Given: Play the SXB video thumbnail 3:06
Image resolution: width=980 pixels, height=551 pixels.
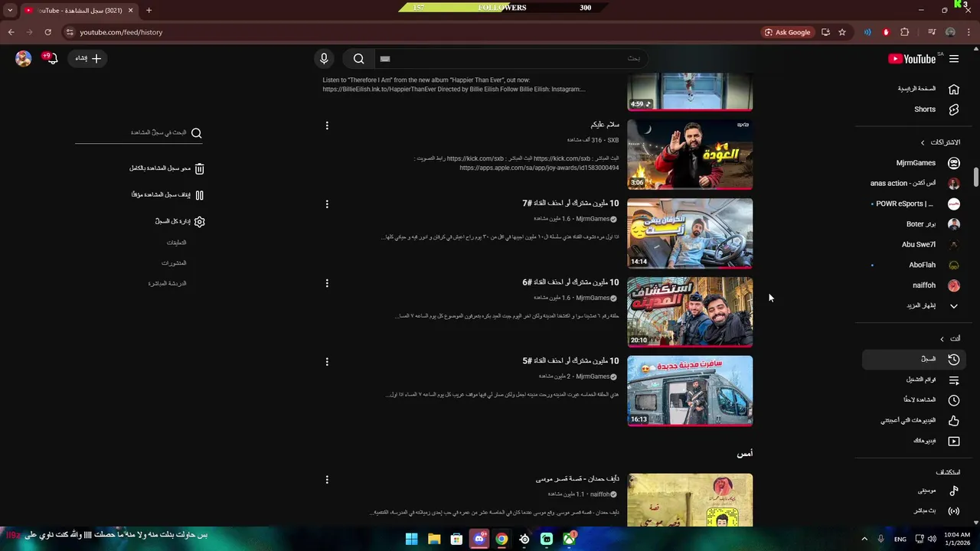Looking at the screenshot, I should [690, 155].
